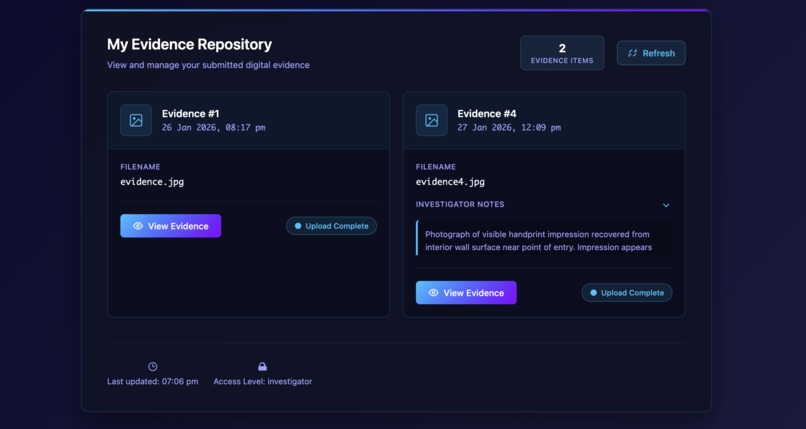
Task: Click the Investigator Notes label
Action: (460, 204)
